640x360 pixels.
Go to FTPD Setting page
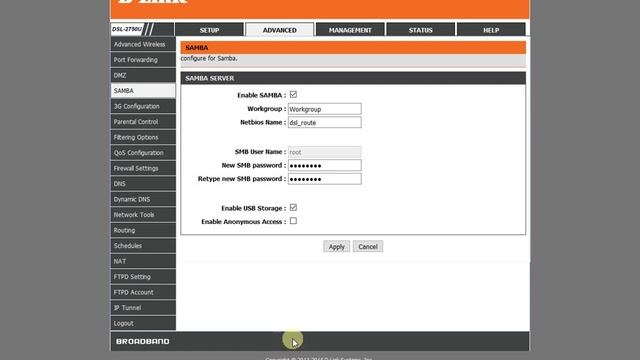pyautogui.click(x=143, y=277)
